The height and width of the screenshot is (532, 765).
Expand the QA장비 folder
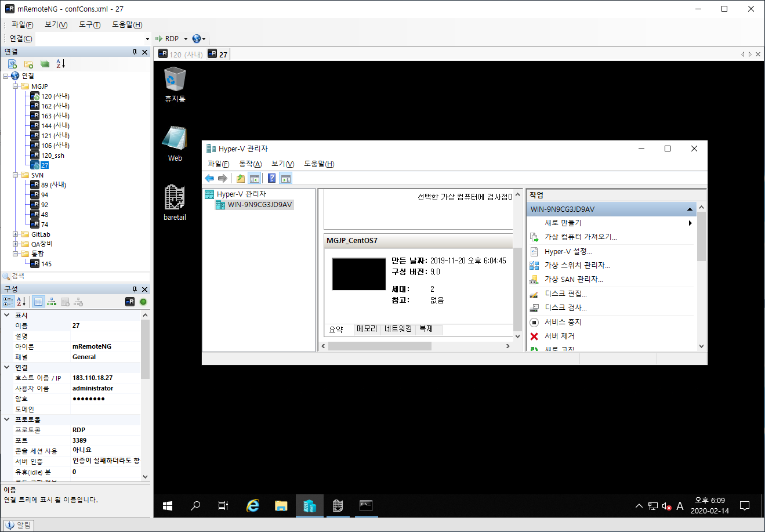[16, 244]
